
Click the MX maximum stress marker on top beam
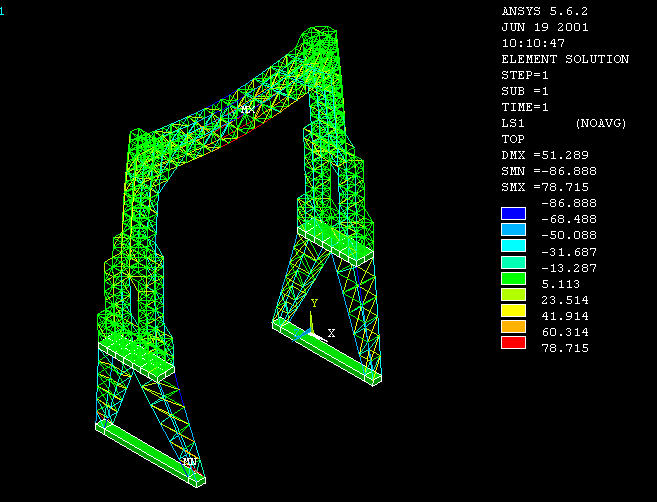point(247,107)
